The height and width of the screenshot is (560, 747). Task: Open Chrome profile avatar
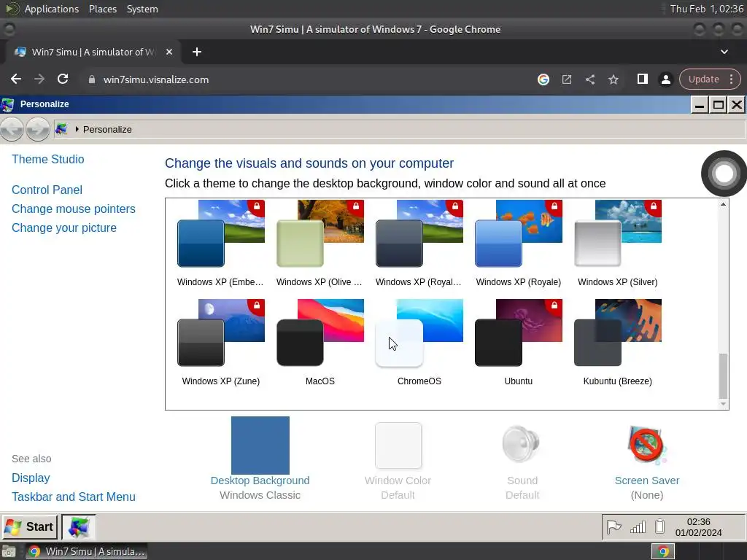point(665,79)
